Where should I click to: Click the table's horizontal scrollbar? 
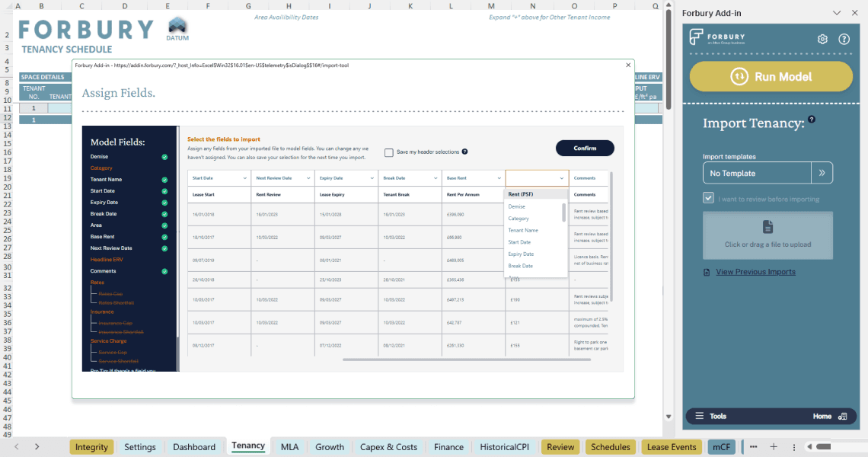[x=457, y=359]
